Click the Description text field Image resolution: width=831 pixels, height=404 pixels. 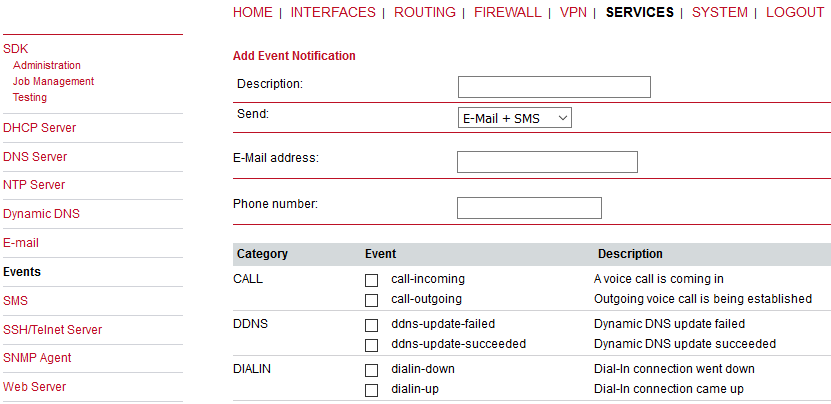pyautogui.click(x=554, y=87)
